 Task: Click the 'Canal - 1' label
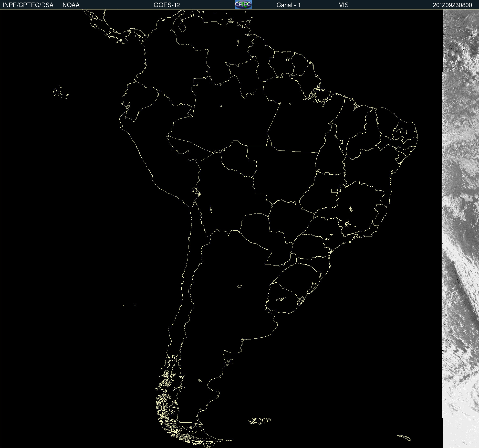coord(289,5)
